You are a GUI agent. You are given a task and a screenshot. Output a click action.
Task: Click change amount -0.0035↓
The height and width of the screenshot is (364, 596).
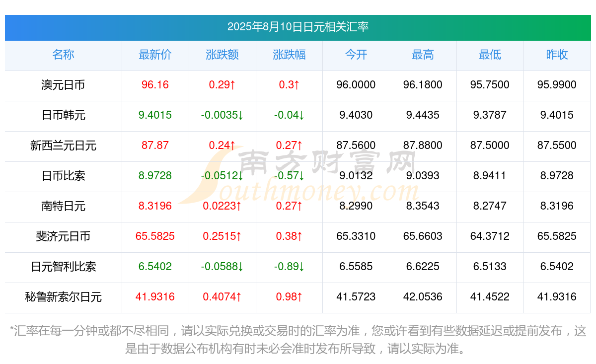pyautogui.click(x=222, y=115)
